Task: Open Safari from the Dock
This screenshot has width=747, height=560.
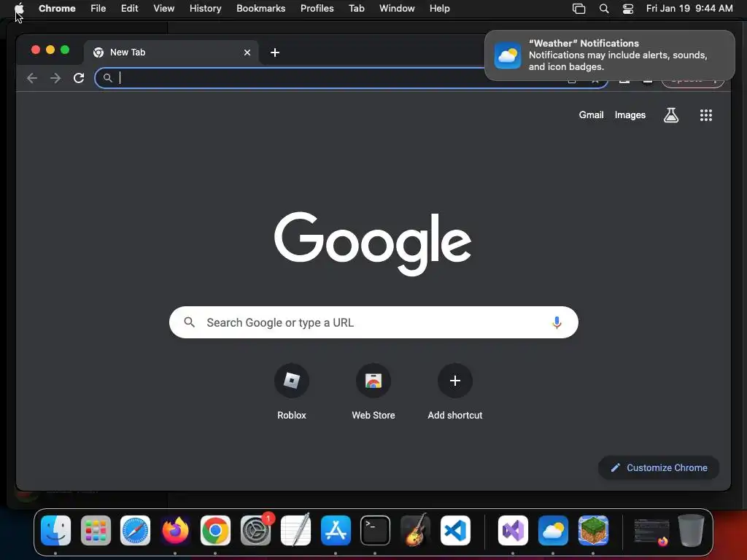Action: coord(135,531)
